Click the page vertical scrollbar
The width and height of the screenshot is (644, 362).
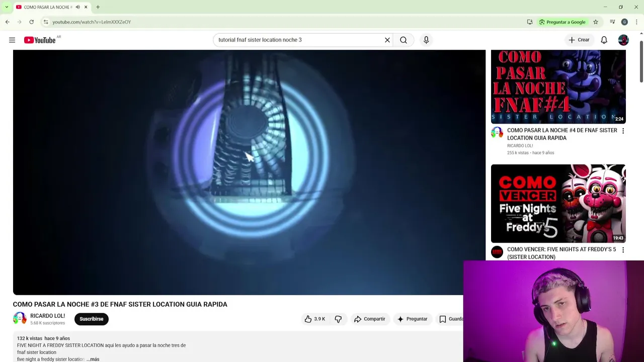point(641,62)
